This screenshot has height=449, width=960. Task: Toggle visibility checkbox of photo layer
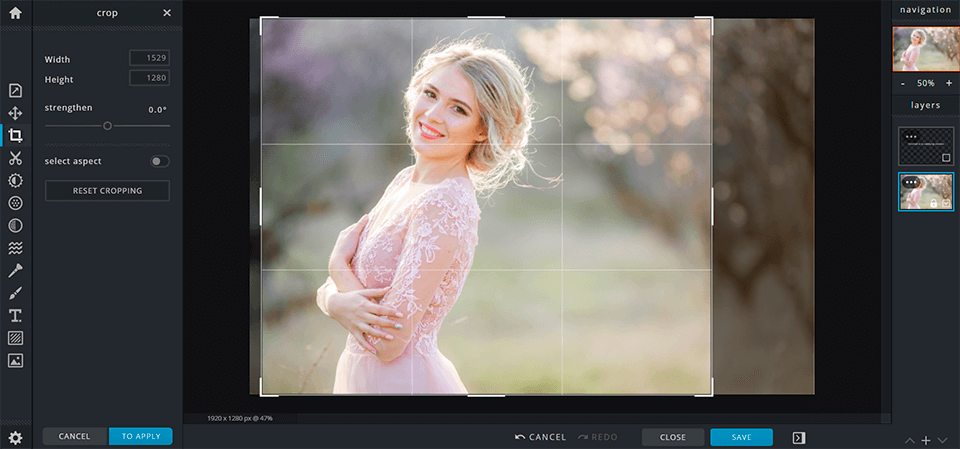point(946,203)
